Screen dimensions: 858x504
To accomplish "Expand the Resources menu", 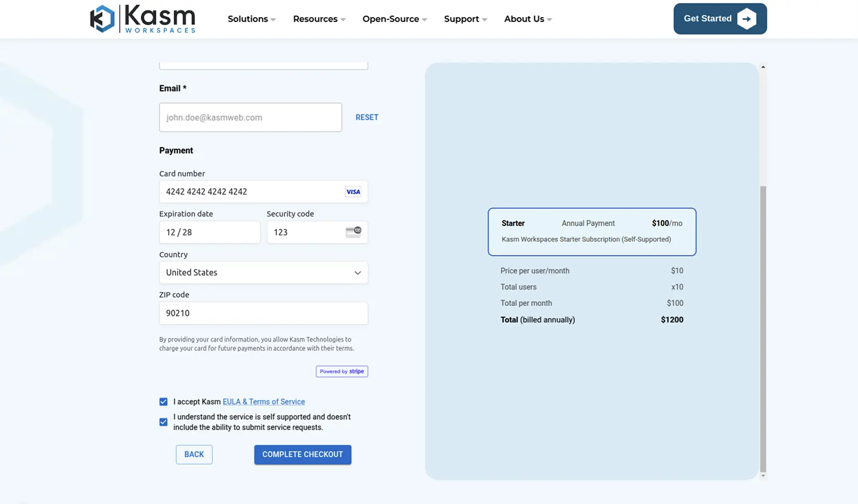I will coord(319,19).
